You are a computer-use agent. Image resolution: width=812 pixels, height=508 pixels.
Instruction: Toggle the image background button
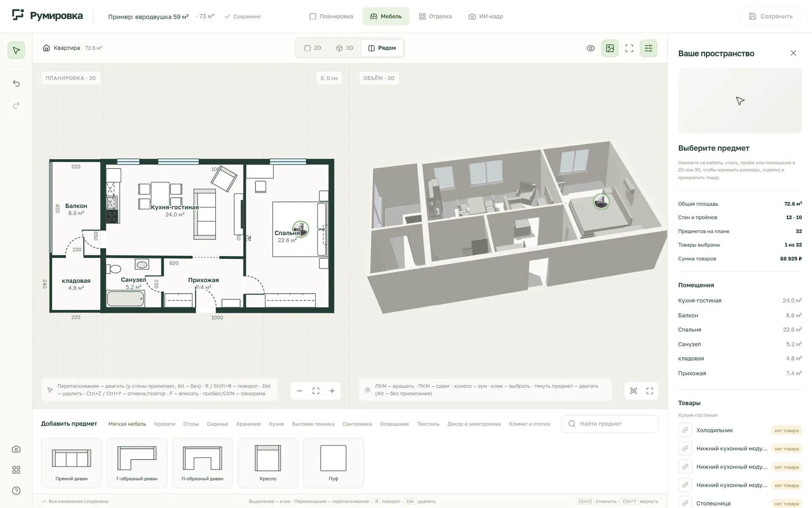point(610,48)
